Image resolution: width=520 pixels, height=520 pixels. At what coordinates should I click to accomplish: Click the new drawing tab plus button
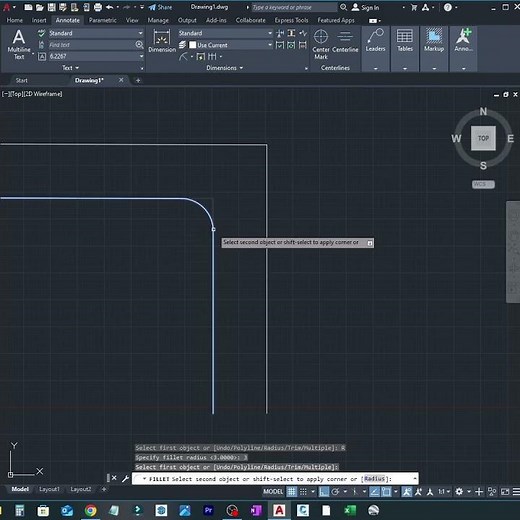click(138, 80)
